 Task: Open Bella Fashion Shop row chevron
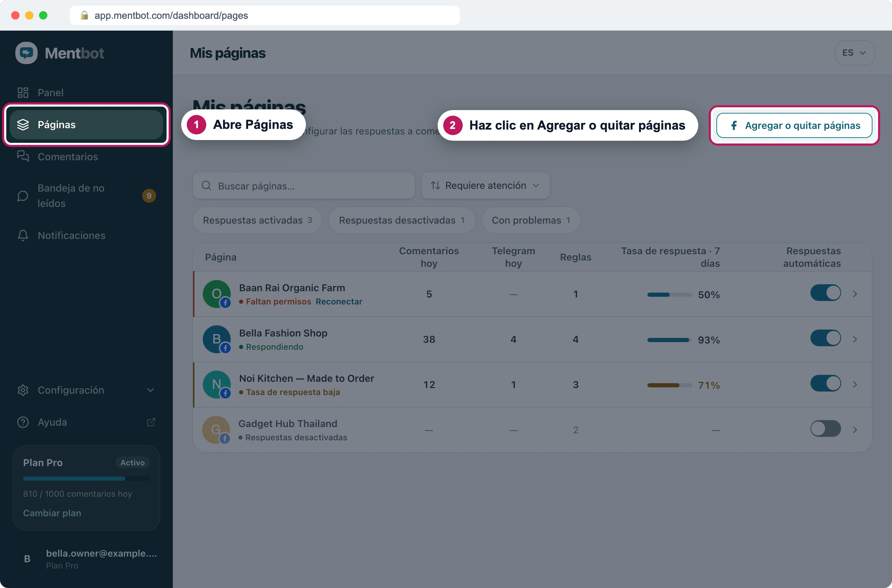click(855, 339)
